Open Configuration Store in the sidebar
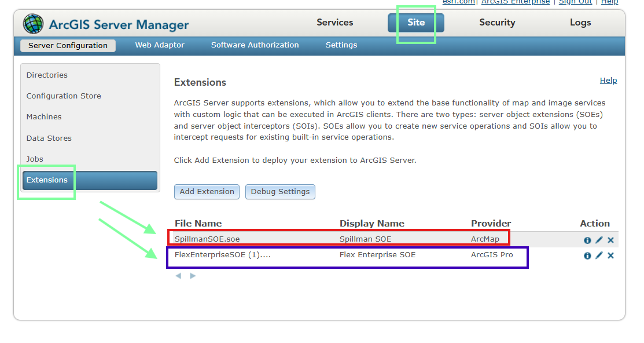This screenshot has width=644, height=343. (64, 96)
